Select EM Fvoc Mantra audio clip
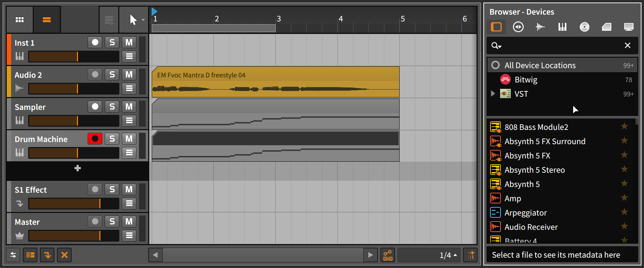Image resolution: width=644 pixels, height=268 pixels. pyautogui.click(x=276, y=82)
